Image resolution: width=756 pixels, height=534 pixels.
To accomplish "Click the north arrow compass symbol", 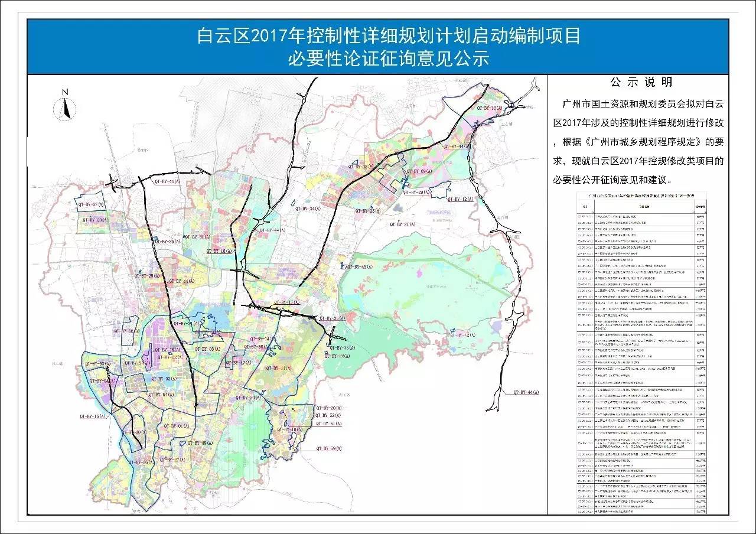I will (x=66, y=105).
